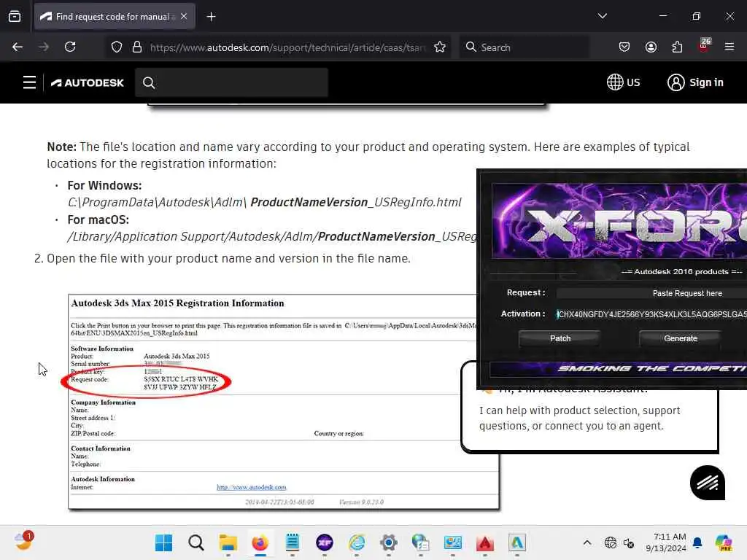Expand the list all tabs chevron
The height and width of the screenshot is (560, 747).
click(x=602, y=16)
